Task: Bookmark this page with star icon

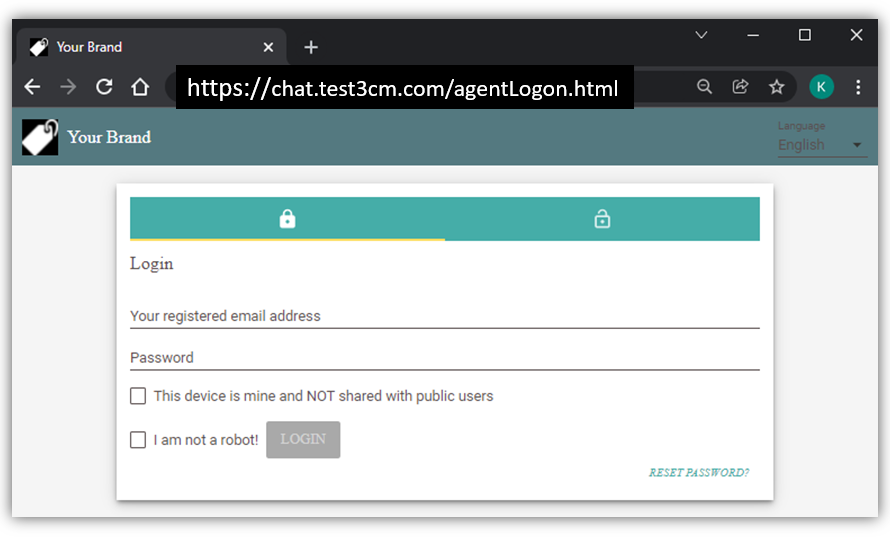Action: 777,87
